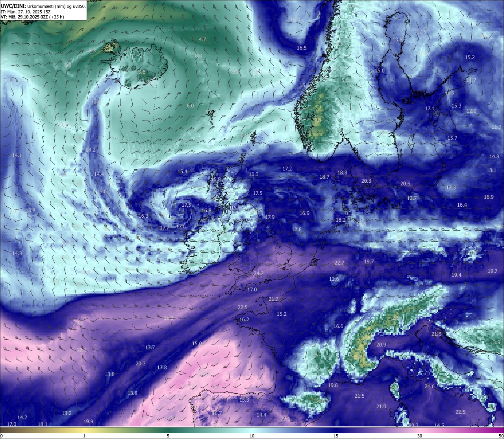Click the '13.2' value in the southwest Atlantic
The height and width of the screenshot is (439, 504).
[67, 413]
